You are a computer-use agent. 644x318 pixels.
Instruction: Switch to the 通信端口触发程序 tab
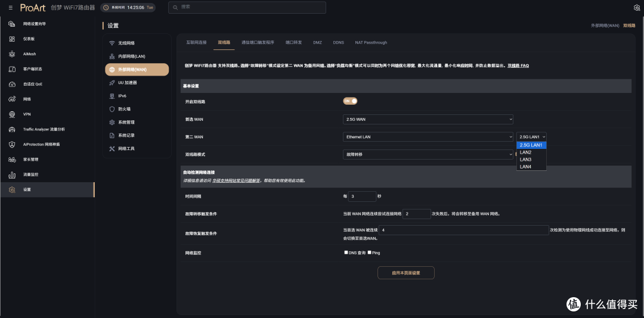(258, 42)
